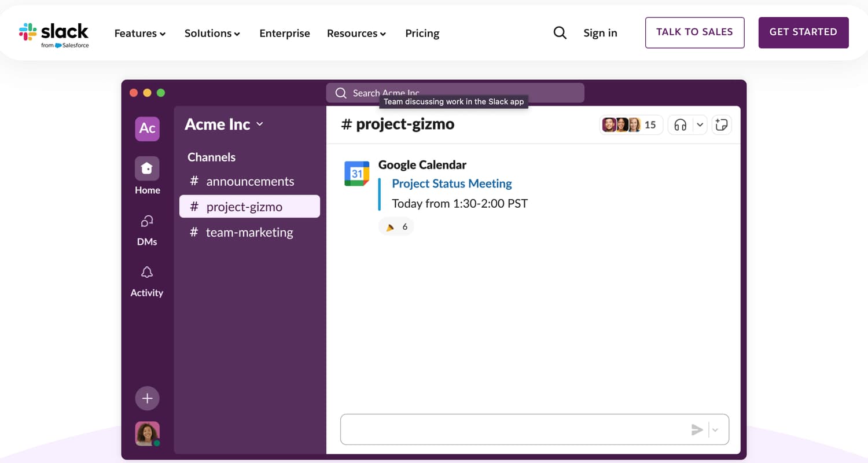Open huddle options dropdown arrow
The height and width of the screenshot is (463, 868).
700,124
